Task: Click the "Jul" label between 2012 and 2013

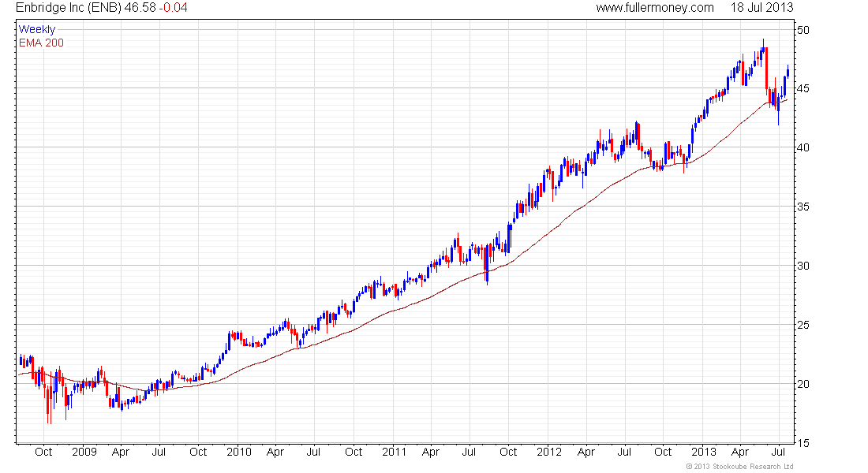Action: (x=624, y=452)
